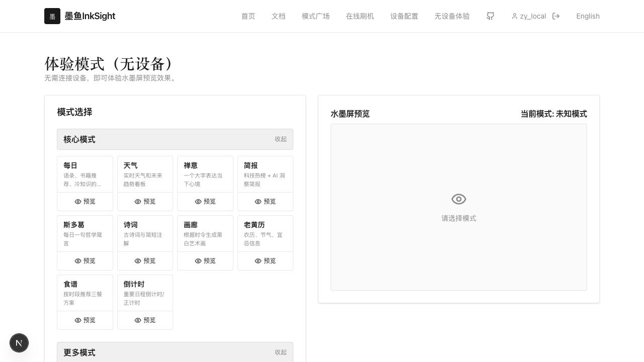Collapse the 核心模式 section
This screenshot has width=644, height=362.
pyautogui.click(x=280, y=139)
